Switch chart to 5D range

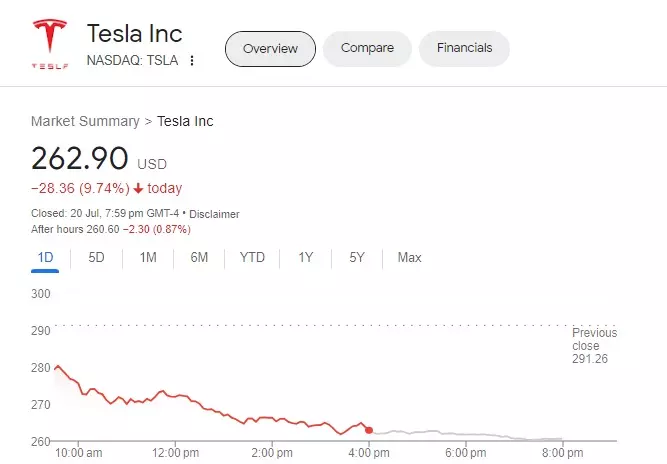(96, 258)
